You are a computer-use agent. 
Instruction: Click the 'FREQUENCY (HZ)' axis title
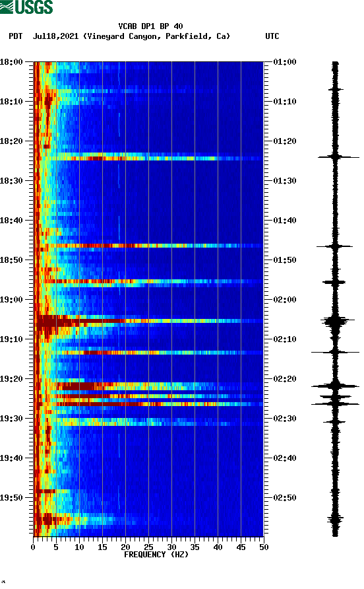click(x=156, y=555)
